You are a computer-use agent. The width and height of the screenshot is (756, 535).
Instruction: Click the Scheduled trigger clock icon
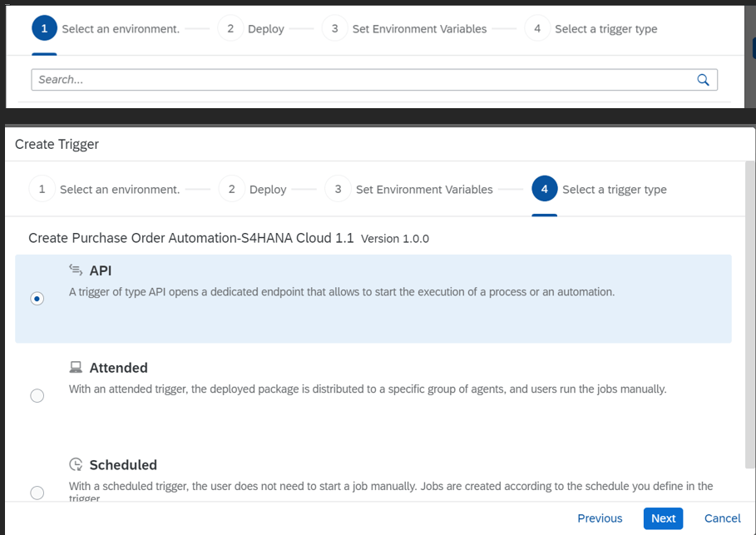76,464
